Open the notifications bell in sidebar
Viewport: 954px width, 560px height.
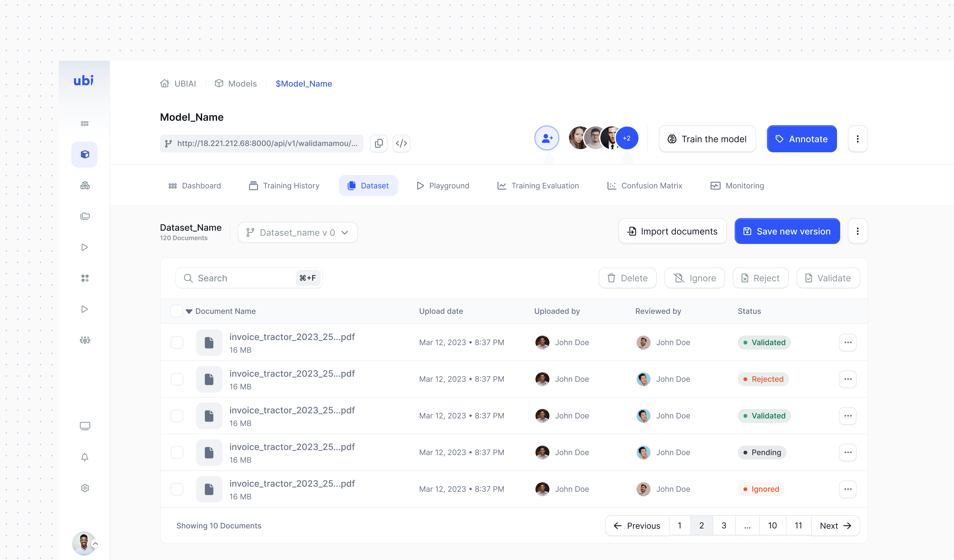pos(85,457)
